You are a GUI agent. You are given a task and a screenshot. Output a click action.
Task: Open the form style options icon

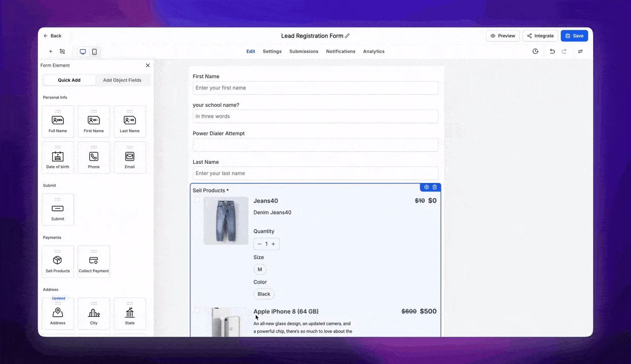point(580,52)
